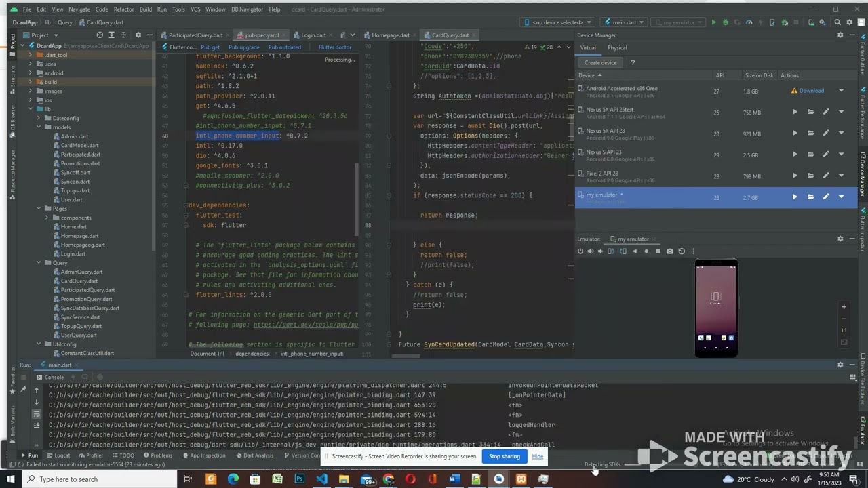Launch Pixel 2 API 28 emulator

point(795,176)
